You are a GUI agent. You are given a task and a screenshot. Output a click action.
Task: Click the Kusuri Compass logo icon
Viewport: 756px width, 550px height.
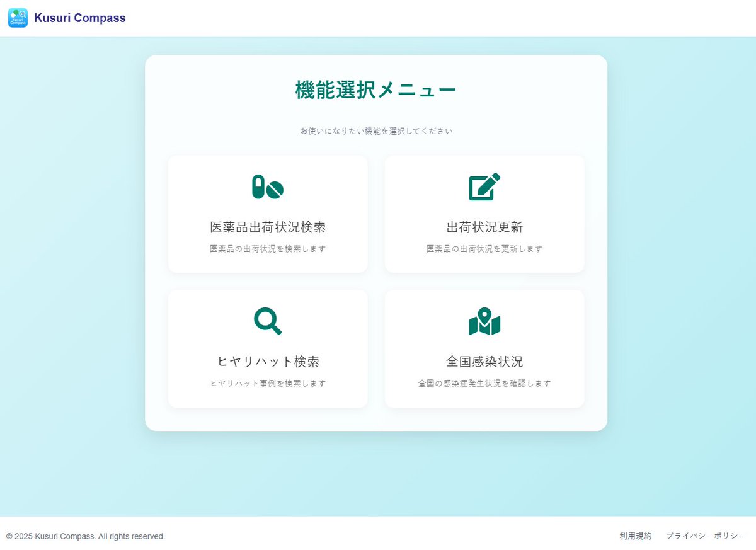pos(18,18)
